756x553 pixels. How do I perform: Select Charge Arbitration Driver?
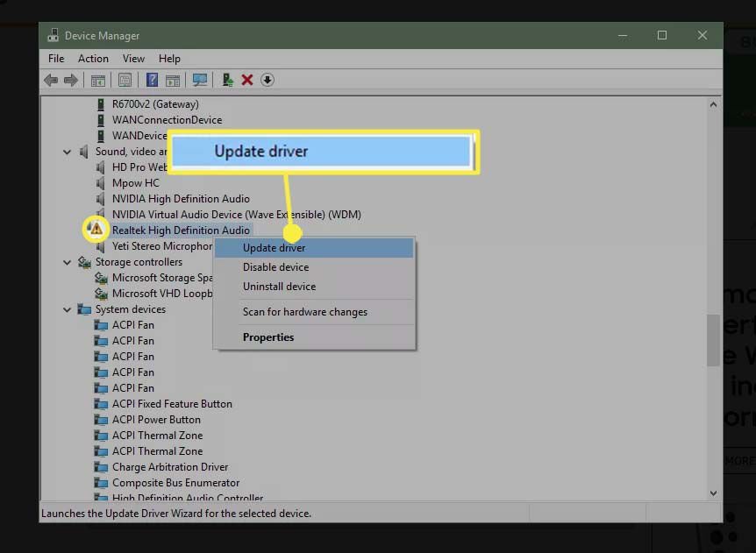pyautogui.click(x=170, y=467)
